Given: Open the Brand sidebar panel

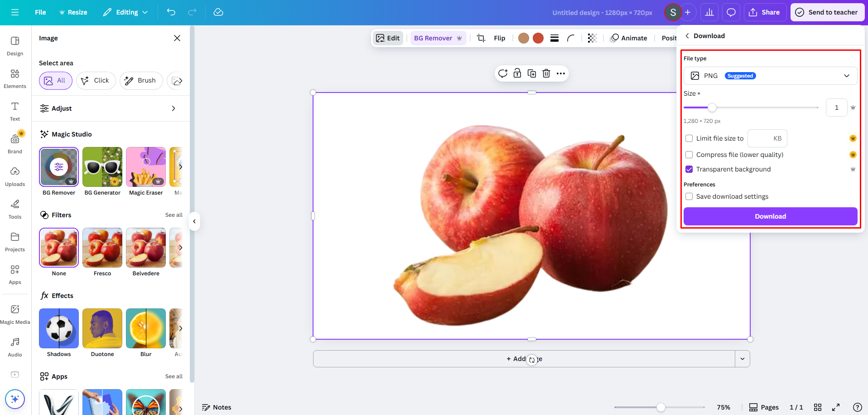Looking at the screenshot, I should 15,144.
